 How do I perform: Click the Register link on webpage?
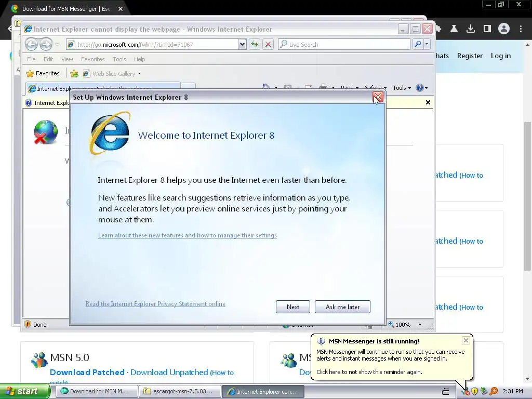[470, 56]
